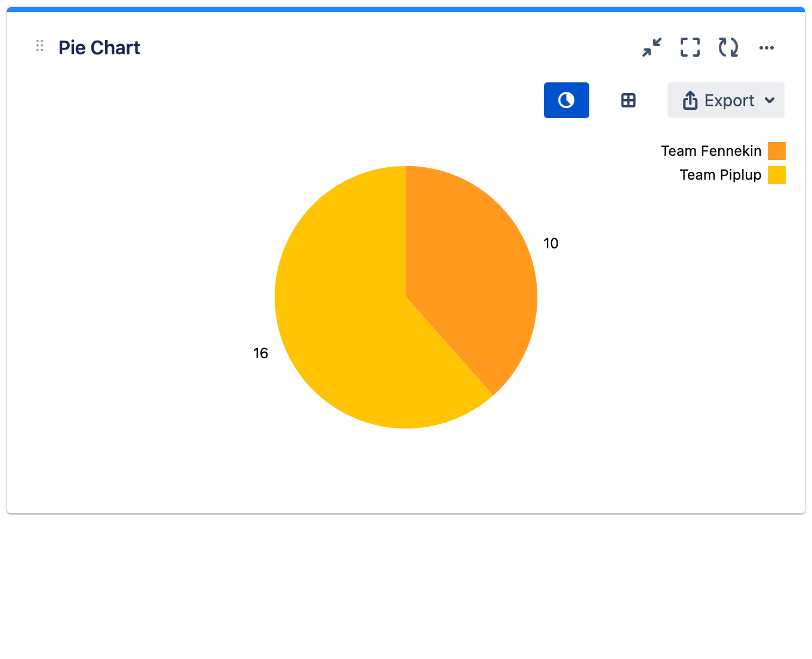Click the drag handle beside Pie Chart title
The width and height of the screenshot is (812, 659).
coord(39,45)
